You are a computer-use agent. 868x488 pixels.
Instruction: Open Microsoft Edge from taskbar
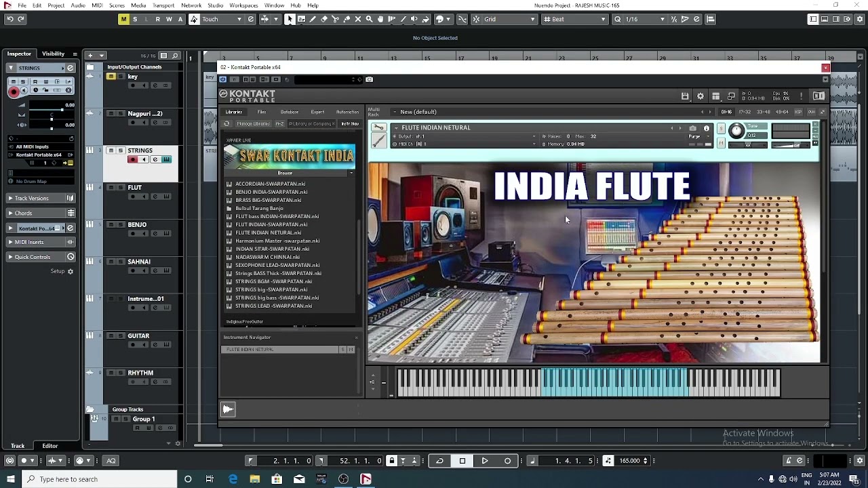click(233, 479)
